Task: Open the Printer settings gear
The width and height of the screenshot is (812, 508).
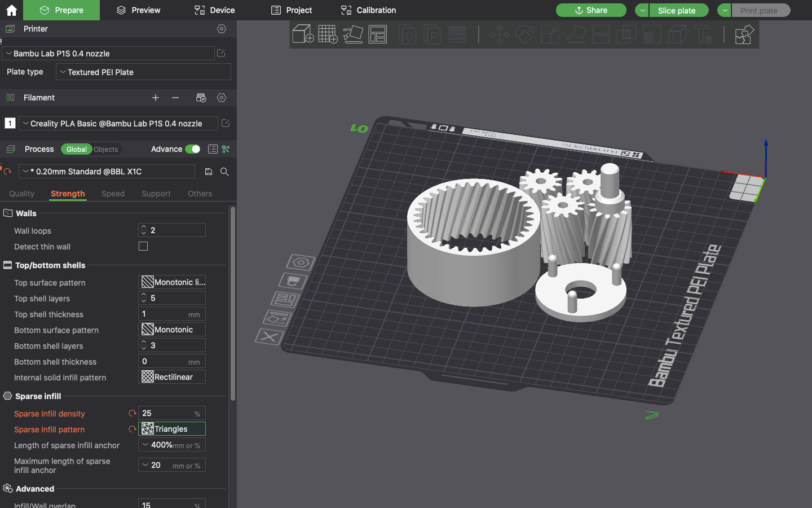Action: click(222, 29)
